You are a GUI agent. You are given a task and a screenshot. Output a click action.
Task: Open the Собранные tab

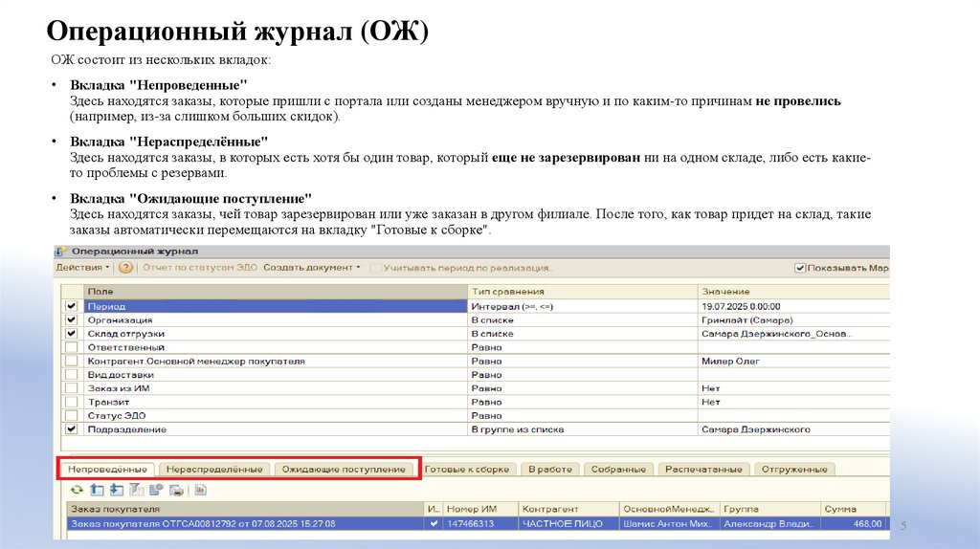pos(619,469)
